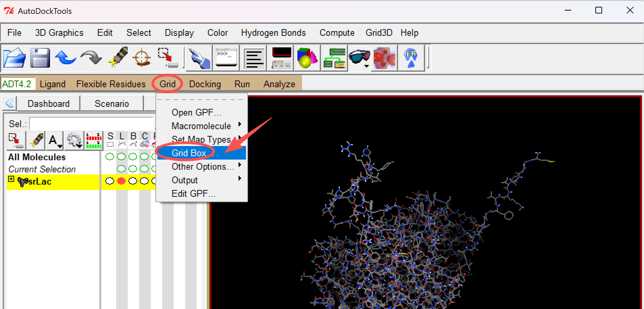The image size is (644, 309).
Task: Click the gray redo arrow icon
Action: pos(91,58)
